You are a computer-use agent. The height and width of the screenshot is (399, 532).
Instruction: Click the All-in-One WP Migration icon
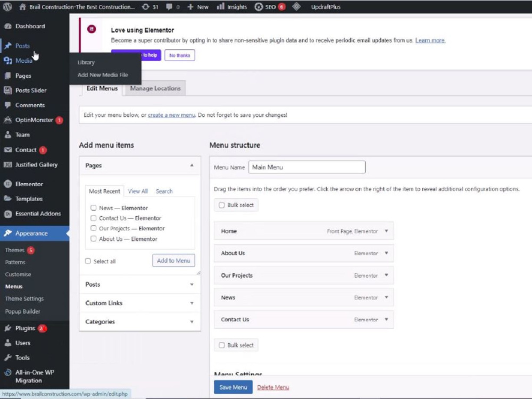click(8, 372)
